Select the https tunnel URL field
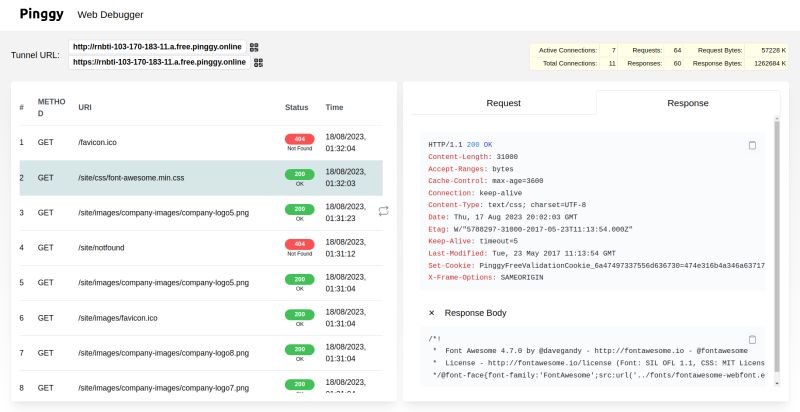Viewport: 800px width, 412px height. coord(159,62)
